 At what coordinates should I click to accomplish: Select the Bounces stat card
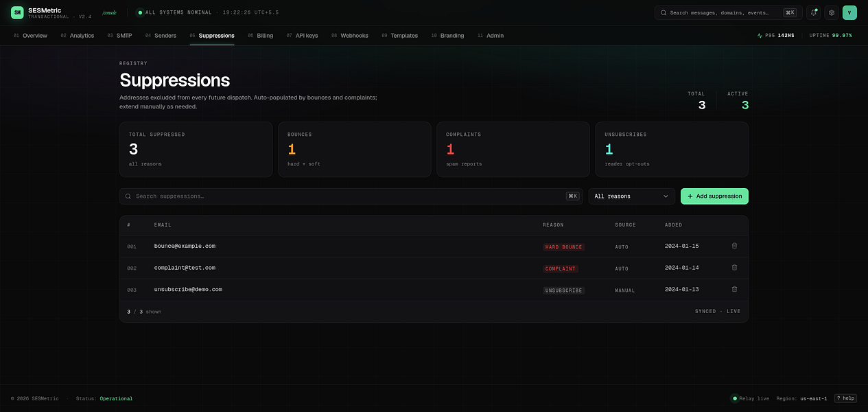click(354, 150)
